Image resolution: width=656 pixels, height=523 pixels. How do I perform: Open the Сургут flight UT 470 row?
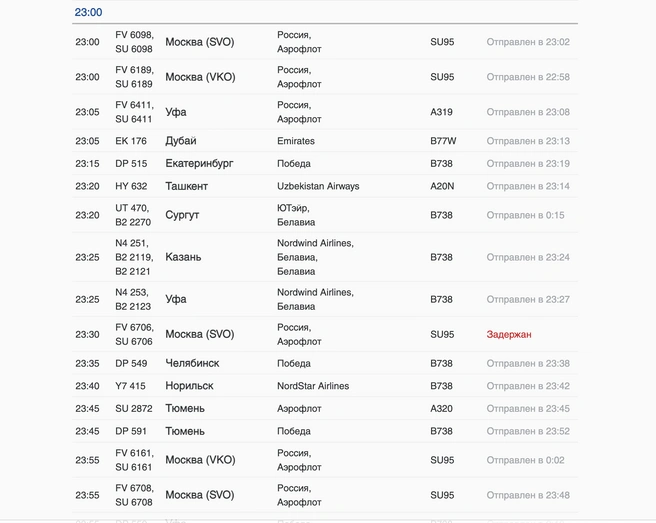coord(325,215)
